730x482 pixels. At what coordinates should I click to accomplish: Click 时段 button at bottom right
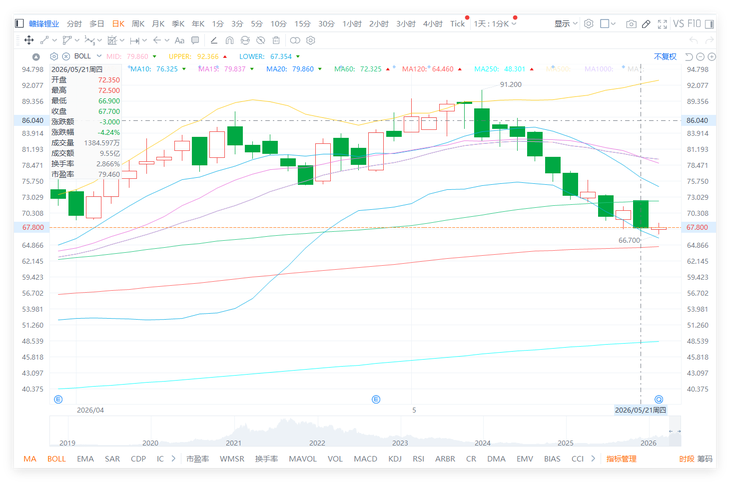[x=686, y=459]
